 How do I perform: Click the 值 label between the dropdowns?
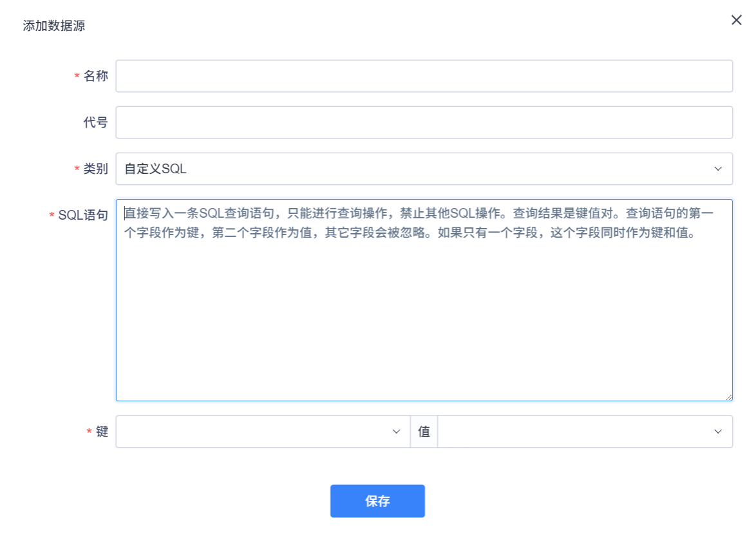tap(424, 432)
